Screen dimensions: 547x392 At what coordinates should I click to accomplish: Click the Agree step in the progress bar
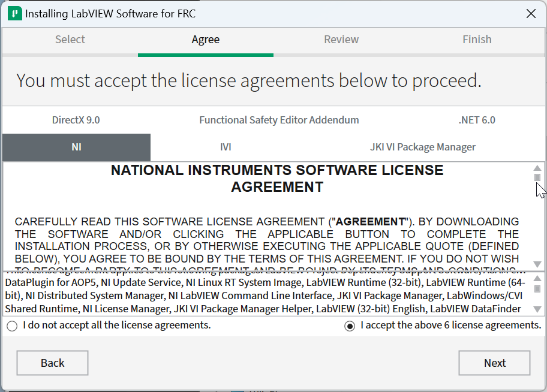[206, 39]
